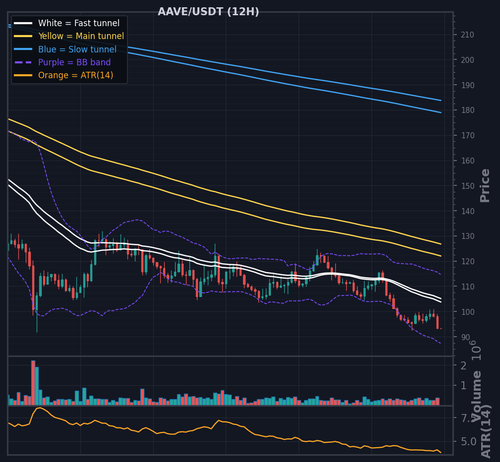Click price axis label 150
Viewport: 500px width, 462px height.
(x=467, y=186)
